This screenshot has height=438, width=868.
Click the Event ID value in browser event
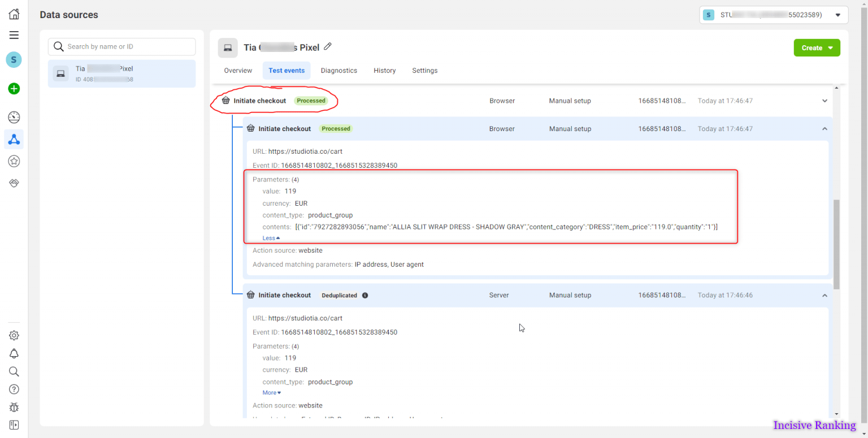pos(339,166)
